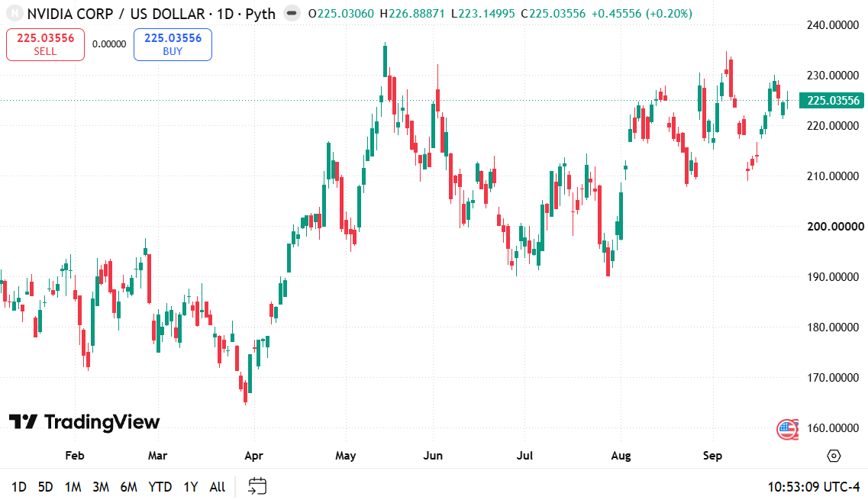Viewport: 868px width, 500px height.
Task: Click the 200.00000 price axis label
Action: (x=835, y=227)
